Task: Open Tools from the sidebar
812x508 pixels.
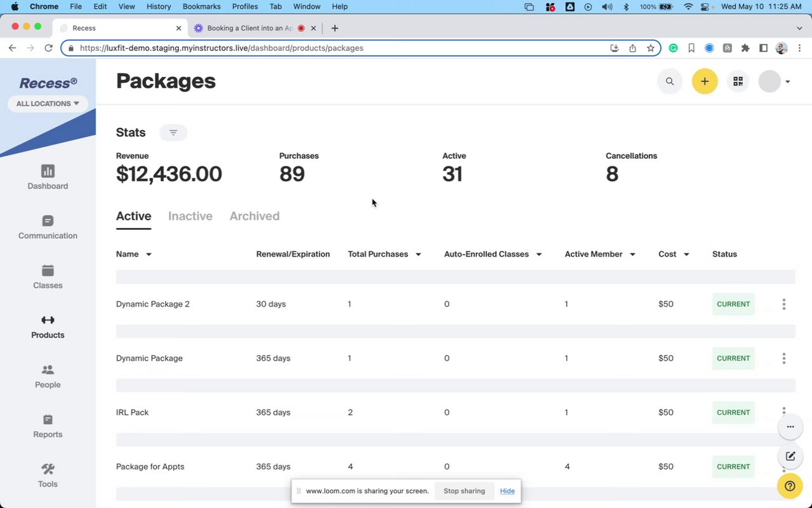Action: [x=48, y=476]
